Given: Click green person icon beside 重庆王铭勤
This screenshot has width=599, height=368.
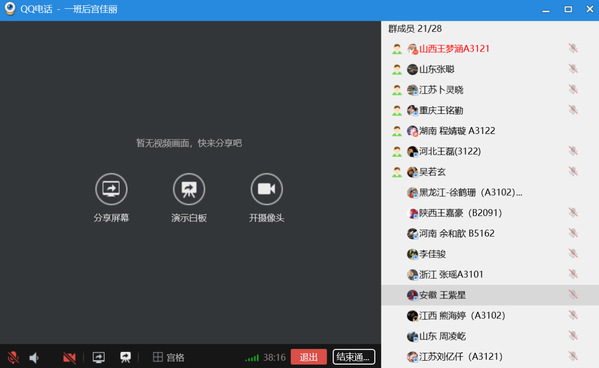Looking at the screenshot, I should pyautogui.click(x=397, y=110).
